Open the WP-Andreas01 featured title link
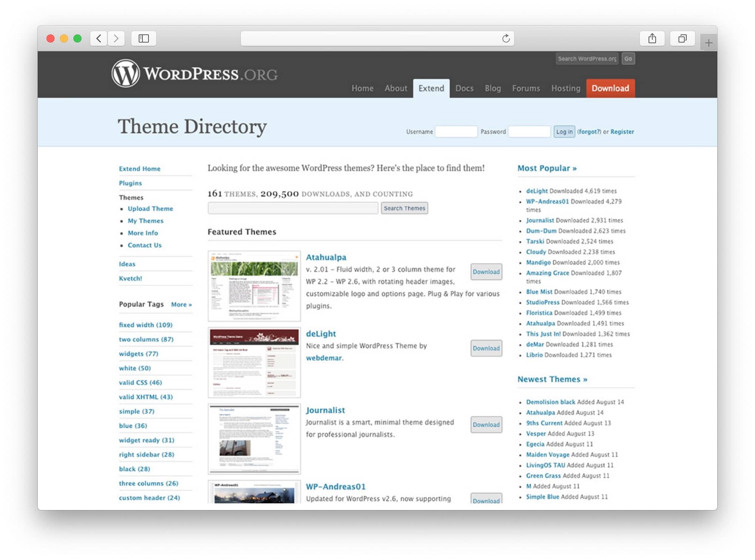This screenshot has height=560, width=755. [x=336, y=487]
